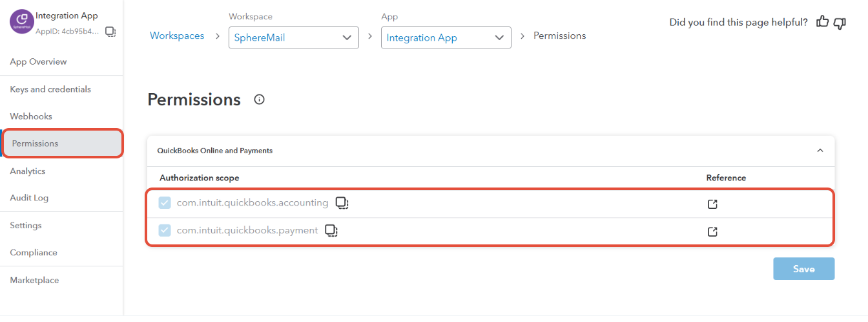This screenshot has height=322, width=868.
Task: Click the com.intuit.quickbooks.payment scope text
Action: pyautogui.click(x=247, y=230)
